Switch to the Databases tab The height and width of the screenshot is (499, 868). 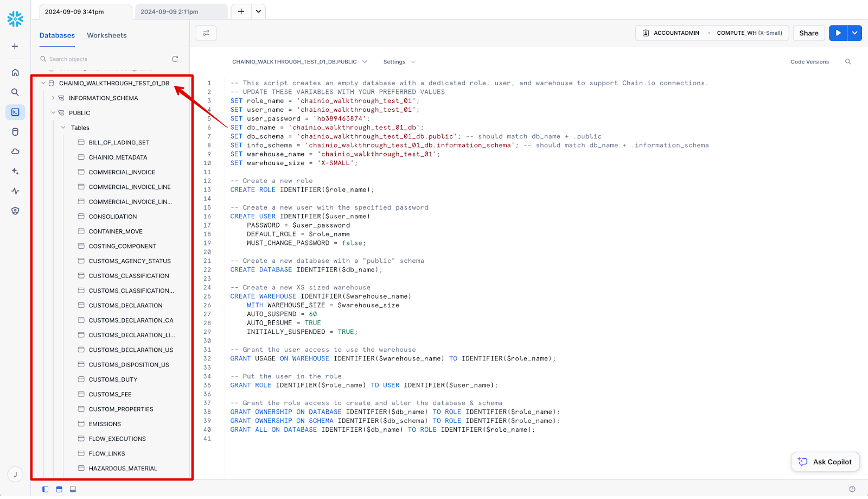coord(57,35)
